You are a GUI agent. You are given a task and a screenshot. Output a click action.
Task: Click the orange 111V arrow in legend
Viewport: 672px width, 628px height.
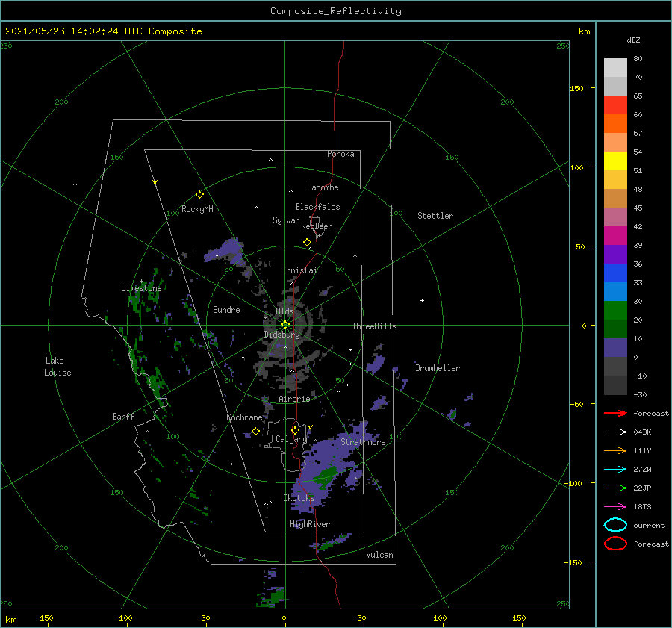click(615, 450)
